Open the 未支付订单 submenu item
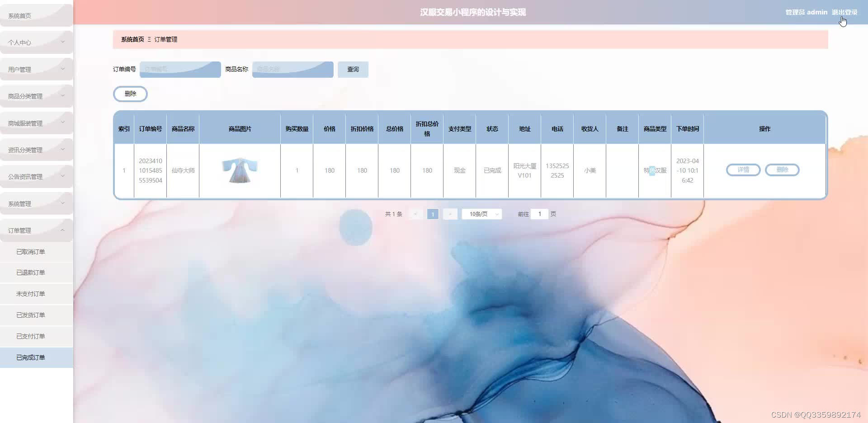 pyautogui.click(x=36, y=294)
